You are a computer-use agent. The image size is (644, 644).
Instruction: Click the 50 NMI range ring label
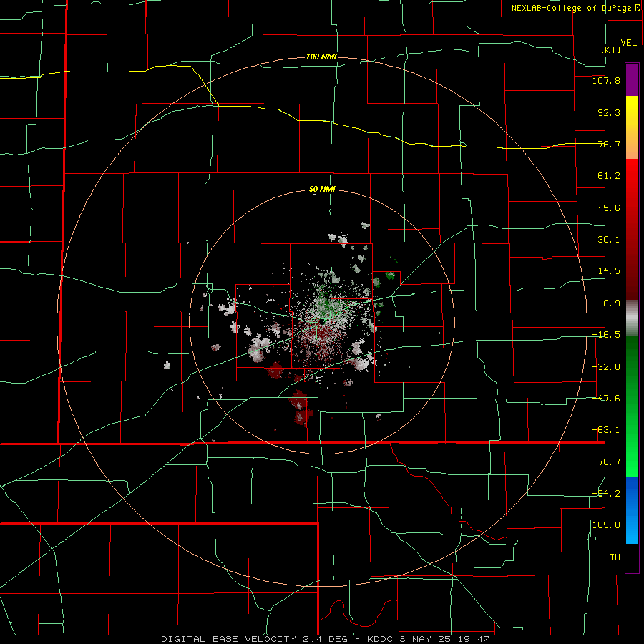[322, 190]
